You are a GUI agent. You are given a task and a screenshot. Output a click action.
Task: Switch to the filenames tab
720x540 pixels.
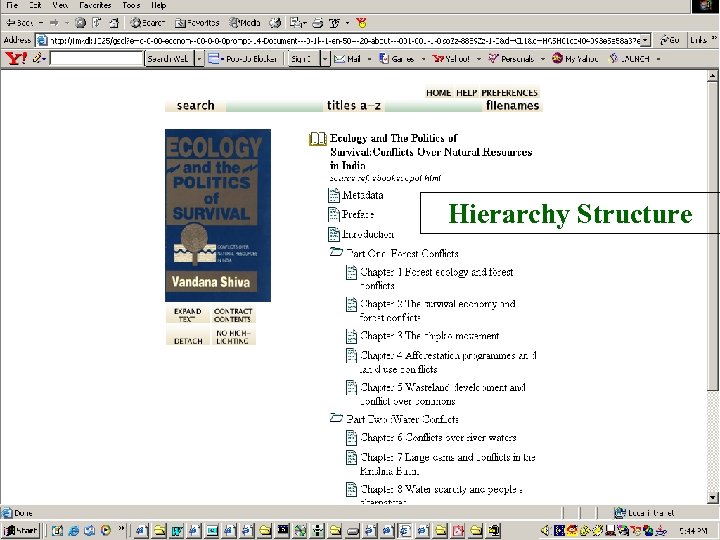click(x=512, y=106)
